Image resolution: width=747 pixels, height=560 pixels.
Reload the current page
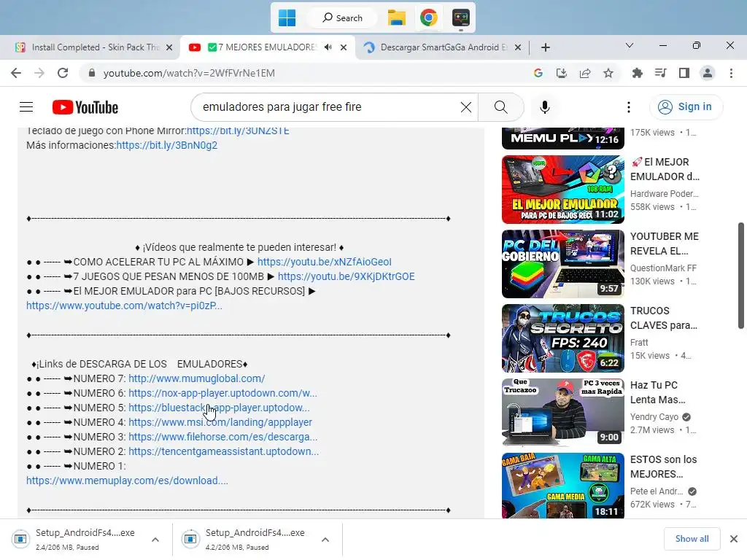[x=63, y=74]
